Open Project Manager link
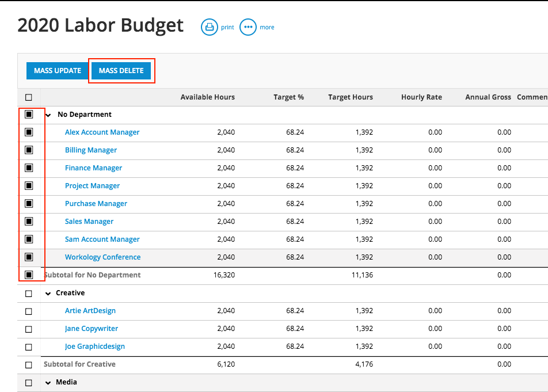The width and height of the screenshot is (548, 392). pos(92,186)
